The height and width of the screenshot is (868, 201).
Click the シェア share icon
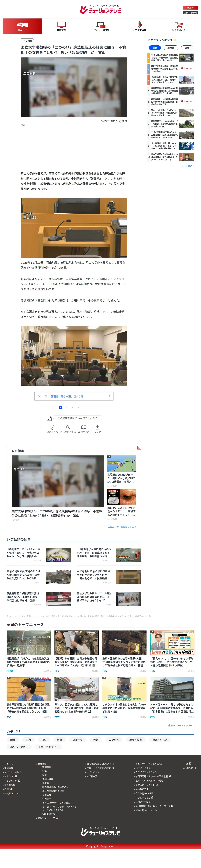click(97, 427)
